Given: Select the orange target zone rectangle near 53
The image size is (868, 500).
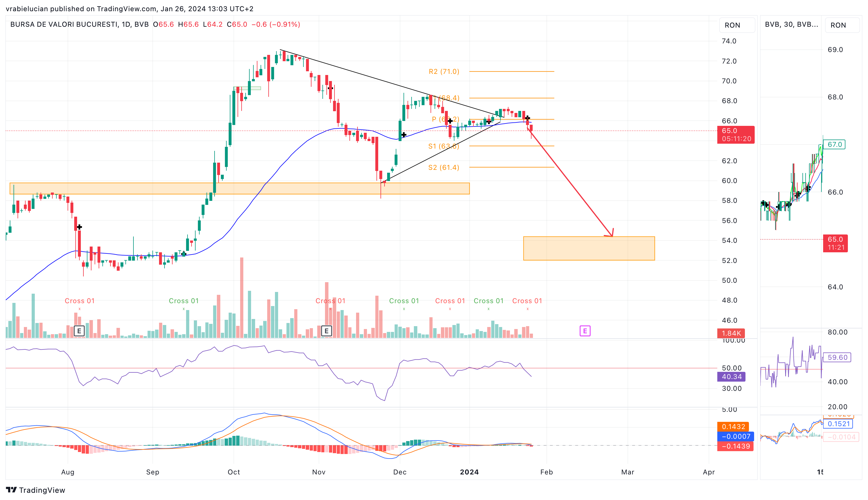Looking at the screenshot, I should tap(589, 248).
